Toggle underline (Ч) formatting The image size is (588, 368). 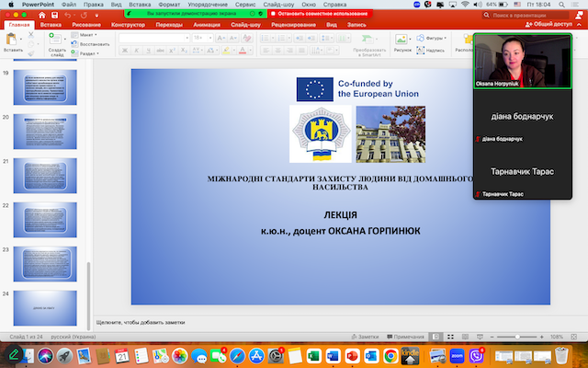pos(149,51)
